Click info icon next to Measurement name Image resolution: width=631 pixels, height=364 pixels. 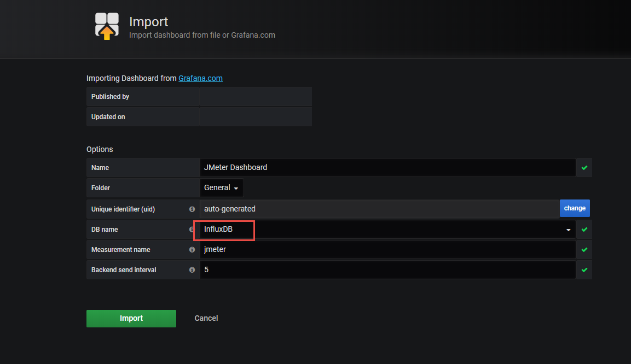[192, 250]
